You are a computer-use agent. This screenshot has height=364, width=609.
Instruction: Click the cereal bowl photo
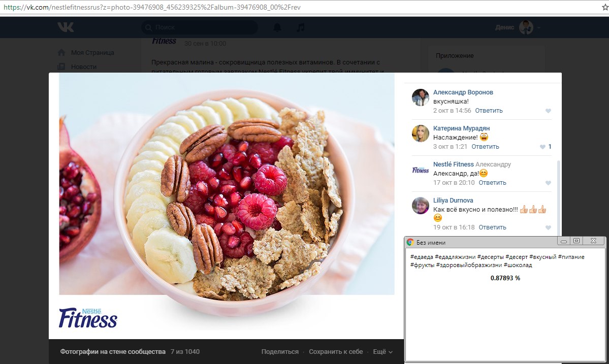pos(227,184)
